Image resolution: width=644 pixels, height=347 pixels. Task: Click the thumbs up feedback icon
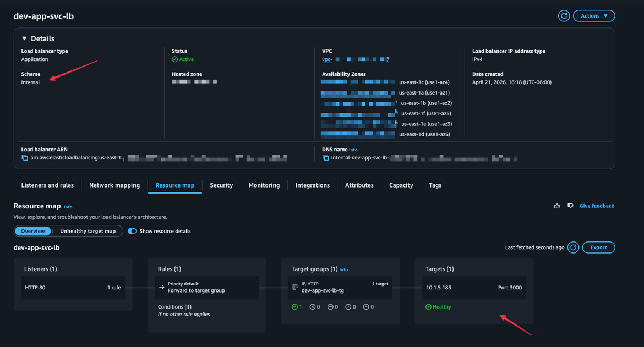(x=557, y=206)
